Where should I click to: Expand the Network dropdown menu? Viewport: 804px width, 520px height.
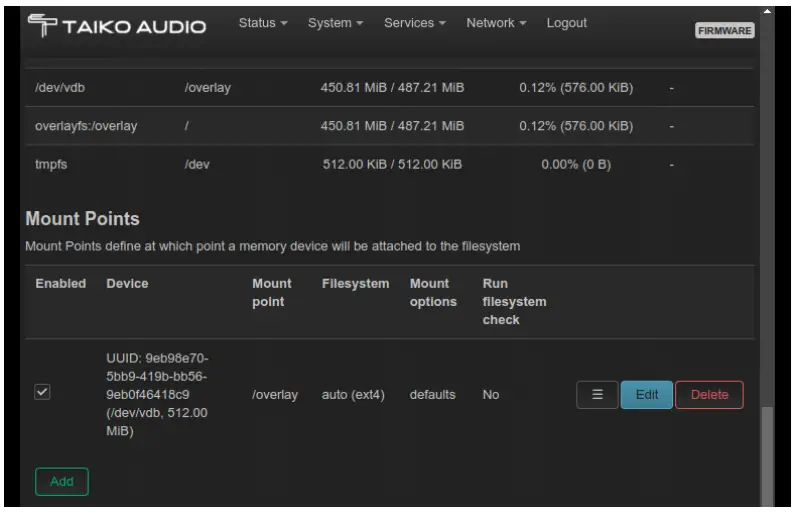click(x=496, y=23)
